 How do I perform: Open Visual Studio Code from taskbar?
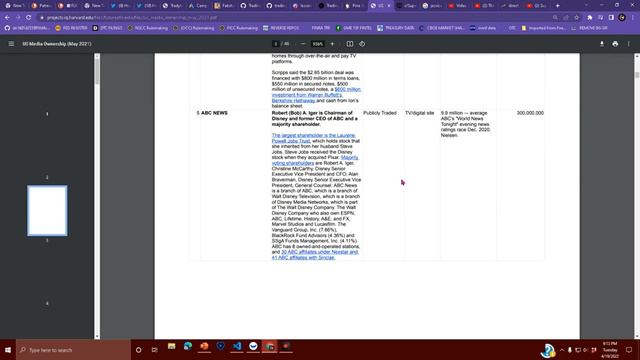coord(237,347)
